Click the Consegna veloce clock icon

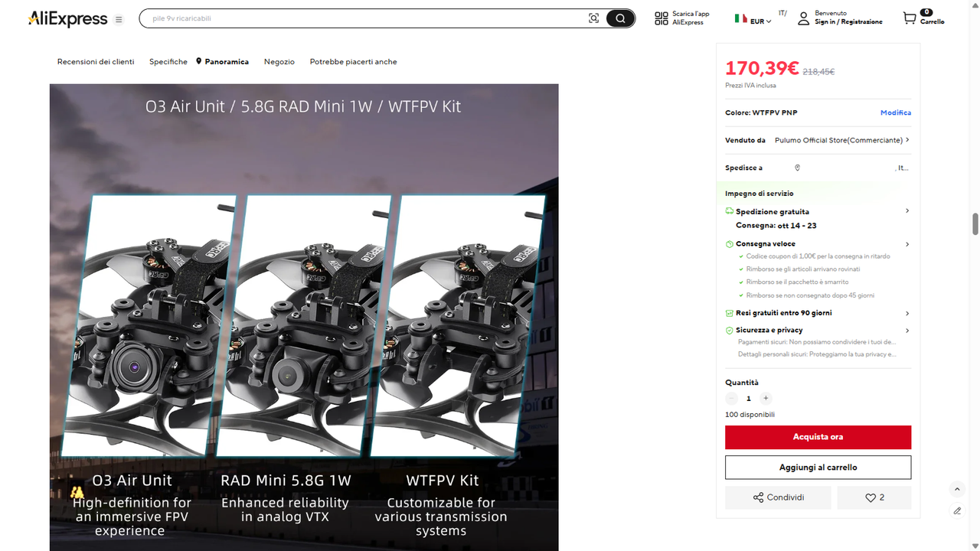(730, 244)
